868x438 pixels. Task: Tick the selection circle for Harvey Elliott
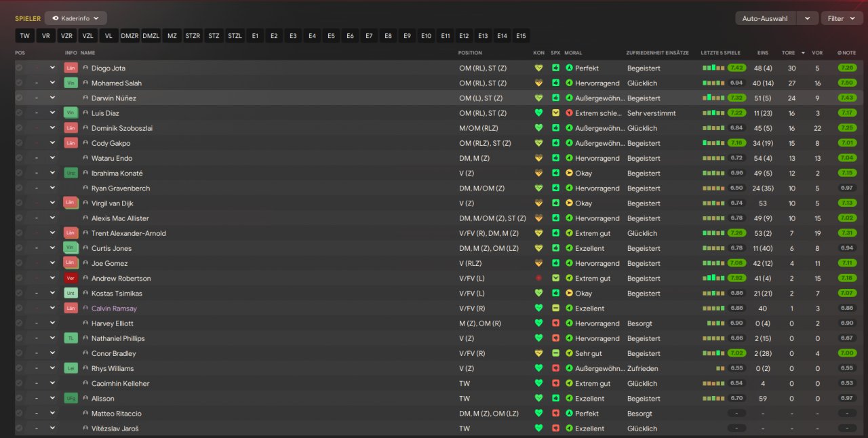pyautogui.click(x=19, y=323)
